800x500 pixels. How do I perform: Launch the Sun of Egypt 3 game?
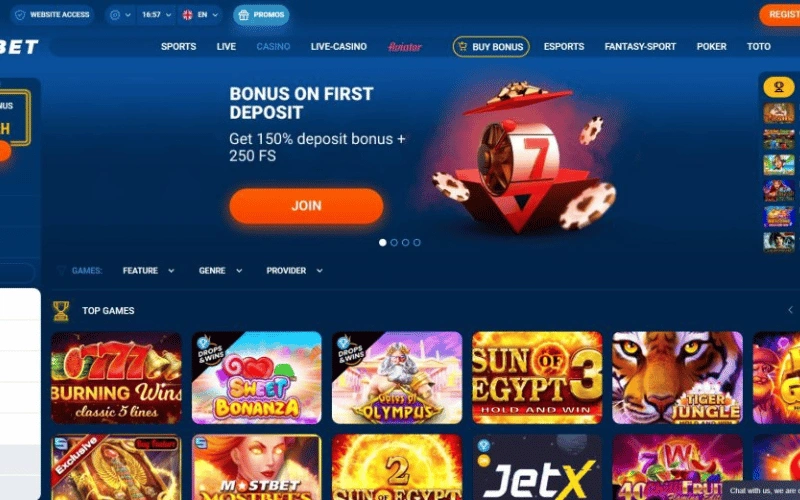[537, 378]
